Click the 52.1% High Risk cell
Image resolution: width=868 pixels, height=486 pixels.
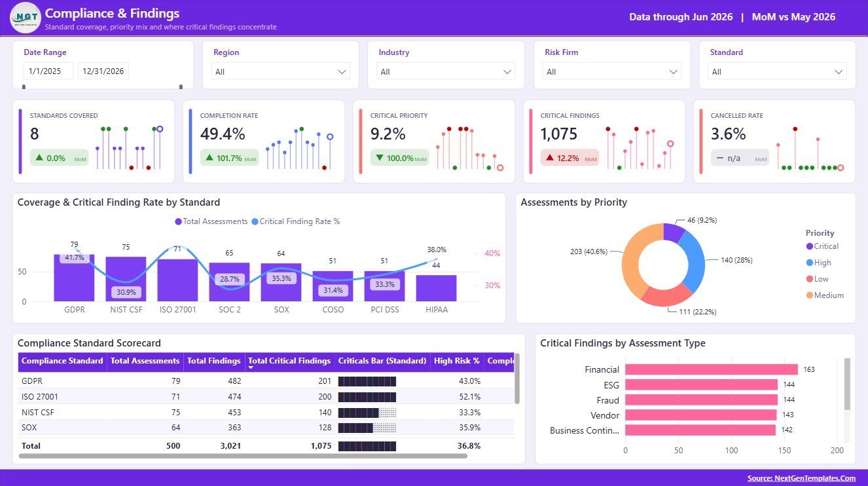coord(469,396)
